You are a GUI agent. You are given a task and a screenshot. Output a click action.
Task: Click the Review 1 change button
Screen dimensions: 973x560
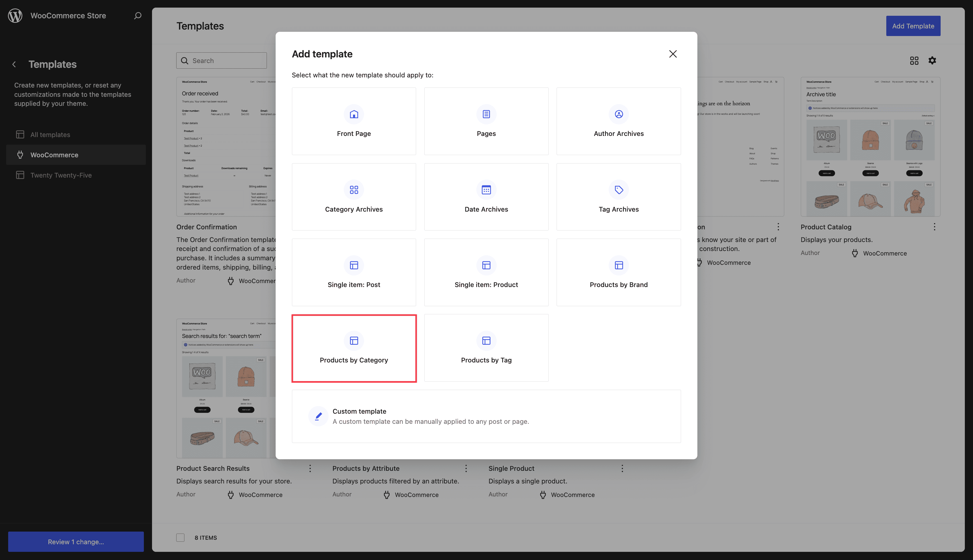pyautogui.click(x=75, y=541)
